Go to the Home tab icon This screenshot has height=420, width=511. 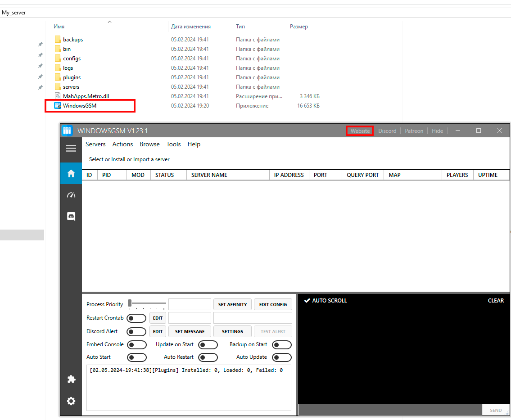(71, 173)
